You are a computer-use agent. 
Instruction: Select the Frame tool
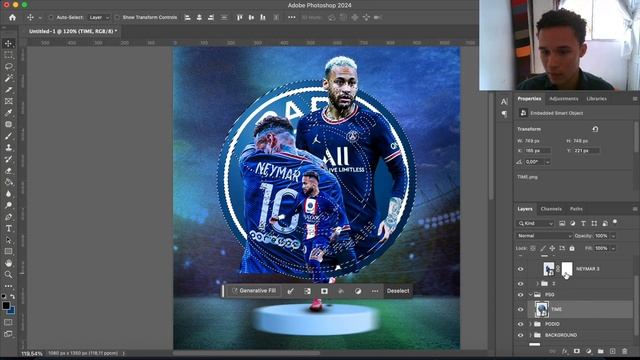coord(9,101)
